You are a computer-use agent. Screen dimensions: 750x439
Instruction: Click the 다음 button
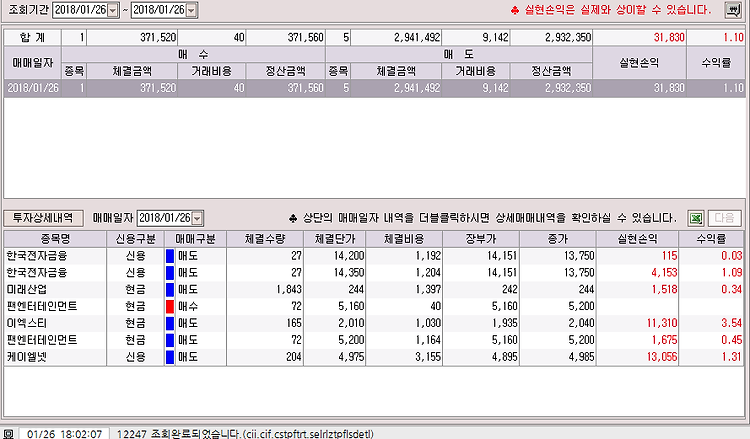[x=724, y=219]
